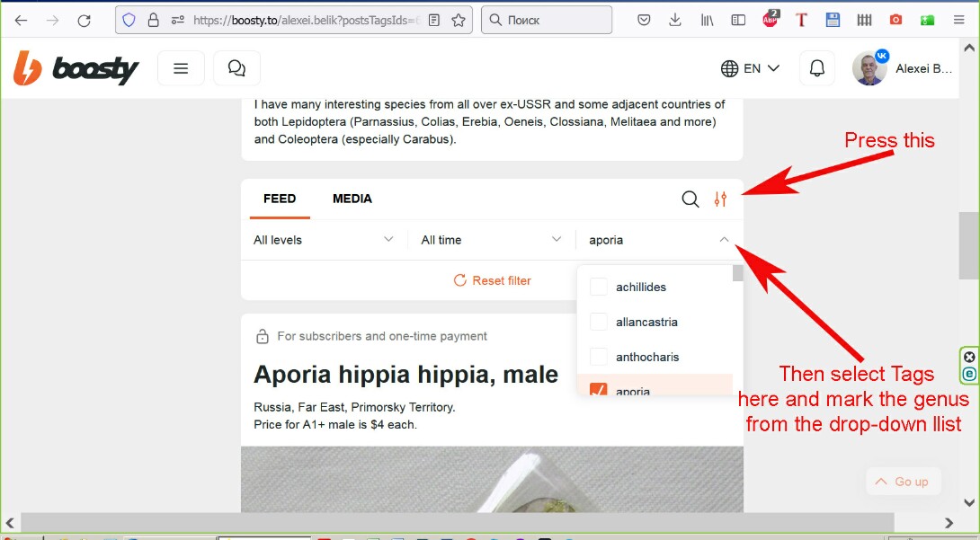Screen dimensions: 980x540
Task: Open the Adblock Plus extension icon
Action: click(771, 19)
